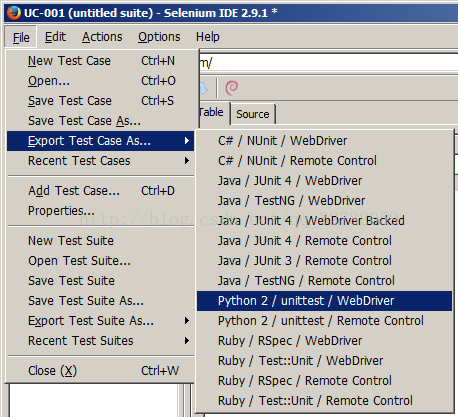The height and width of the screenshot is (417, 458).
Task: Open the File menu
Action: (x=21, y=37)
